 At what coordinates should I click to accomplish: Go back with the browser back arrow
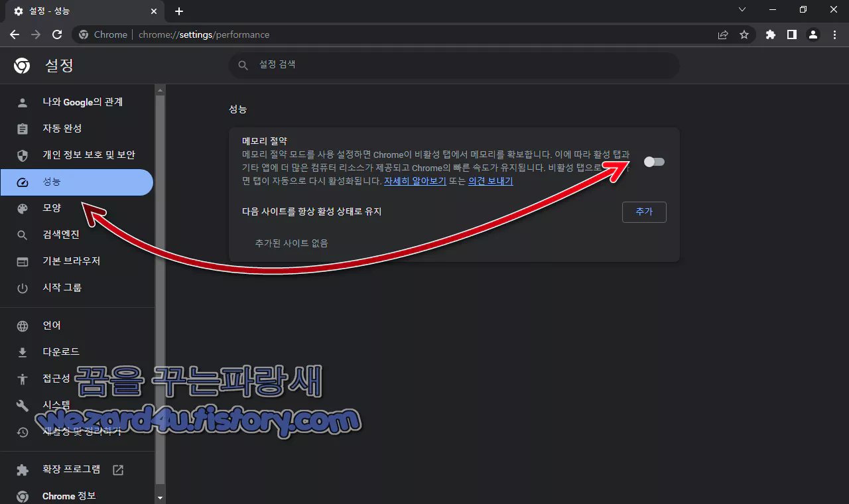(15, 34)
